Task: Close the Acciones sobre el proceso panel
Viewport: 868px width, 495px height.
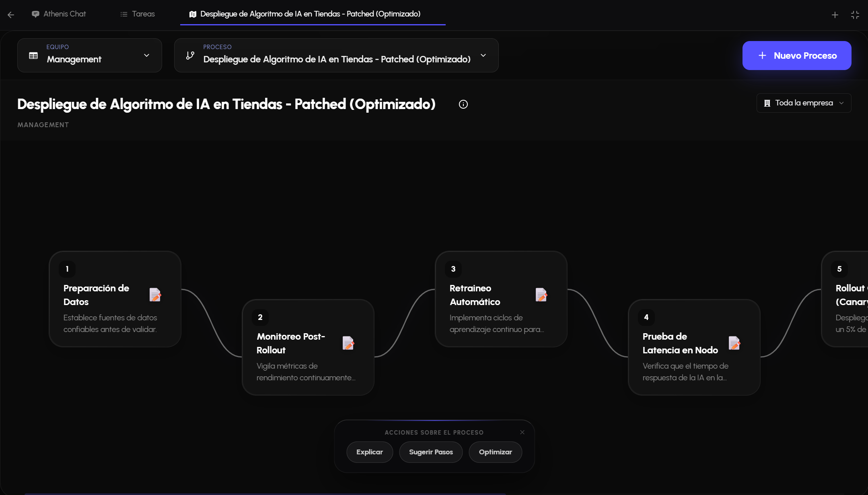Action: pos(522,432)
